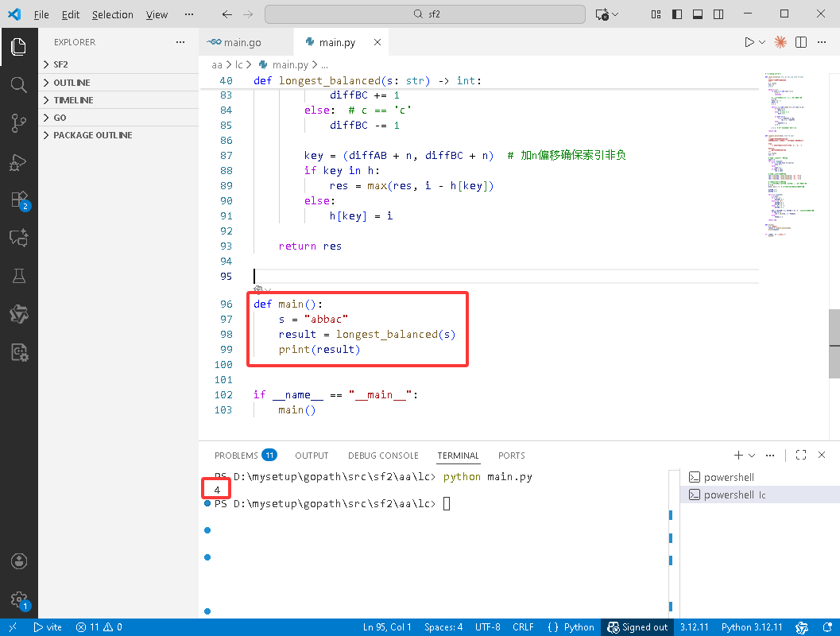Open the File menu
Screen dimensions: 840x636
point(41,14)
